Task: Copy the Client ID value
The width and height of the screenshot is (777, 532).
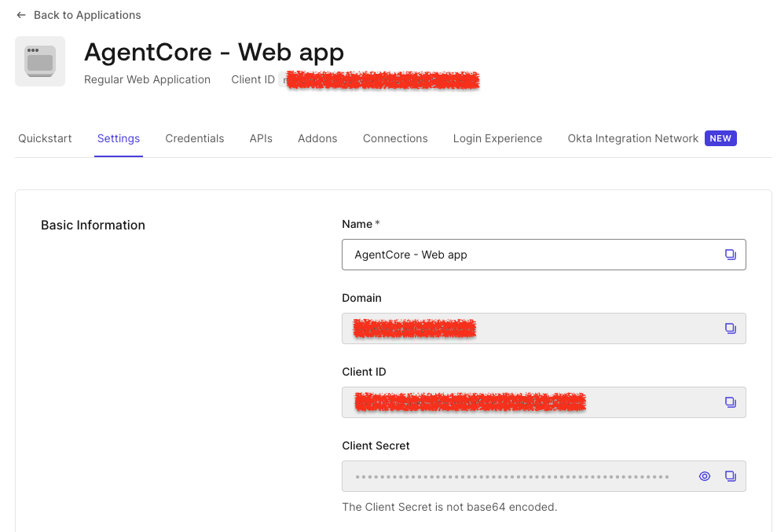Action: click(731, 402)
